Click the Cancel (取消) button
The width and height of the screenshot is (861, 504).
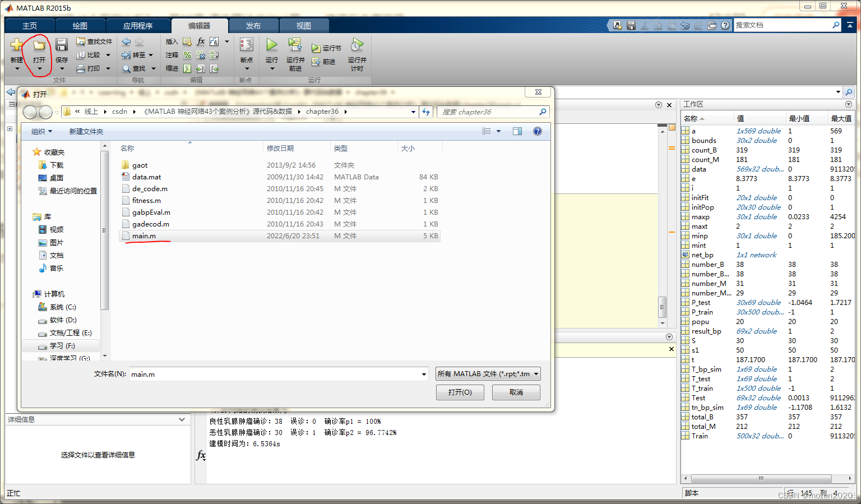point(516,392)
